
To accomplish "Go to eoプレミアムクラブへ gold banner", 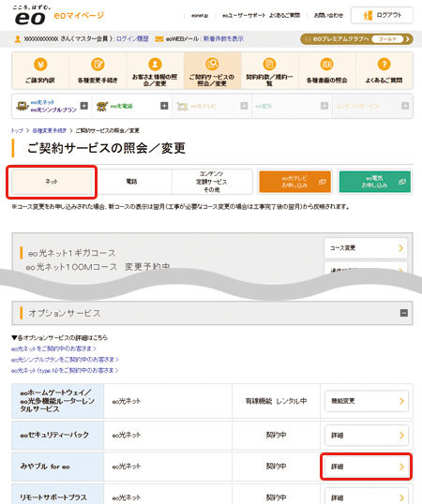I will [x=356, y=39].
